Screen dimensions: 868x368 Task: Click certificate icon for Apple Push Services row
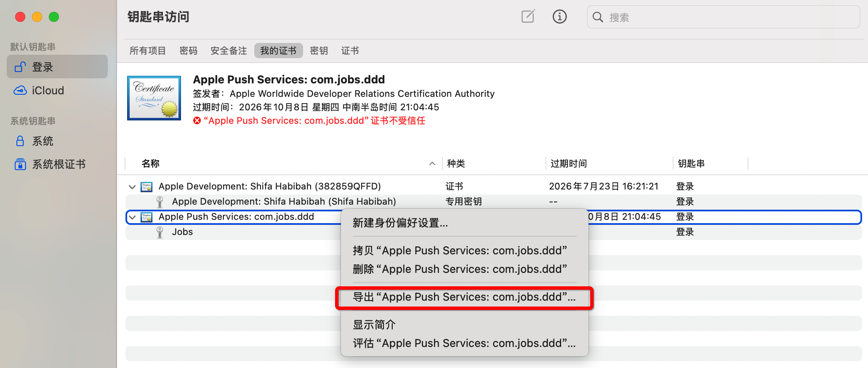coord(146,217)
